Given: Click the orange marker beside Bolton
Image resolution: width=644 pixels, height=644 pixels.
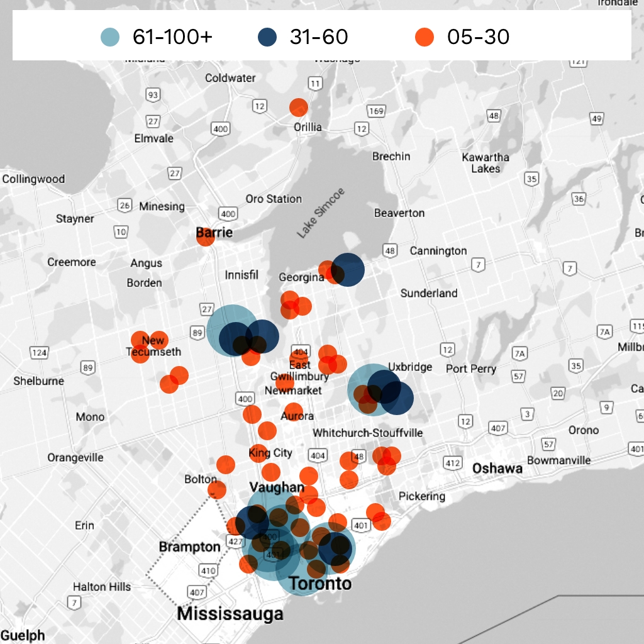Looking at the screenshot, I should pos(216,490).
